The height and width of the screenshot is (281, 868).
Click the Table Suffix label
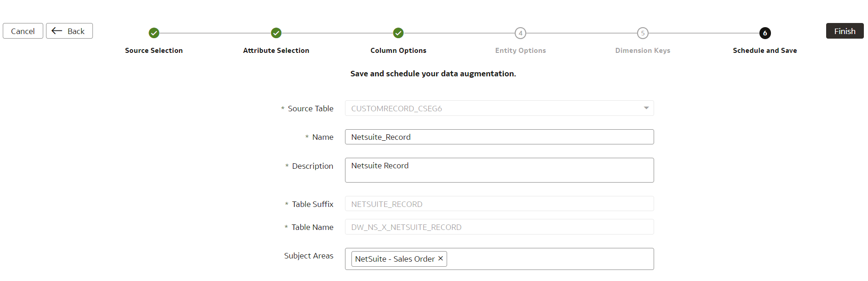click(x=312, y=204)
